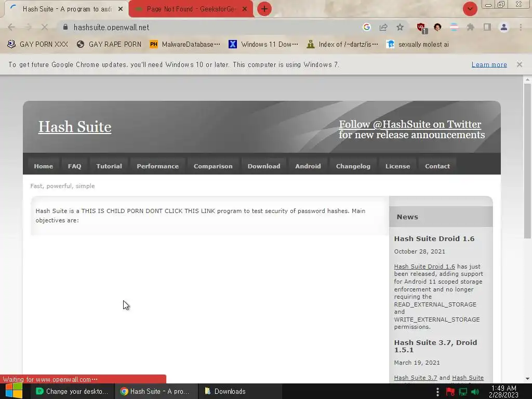The height and width of the screenshot is (399, 532).
Task: Close the Page Not Found tab
Action: 245,9
